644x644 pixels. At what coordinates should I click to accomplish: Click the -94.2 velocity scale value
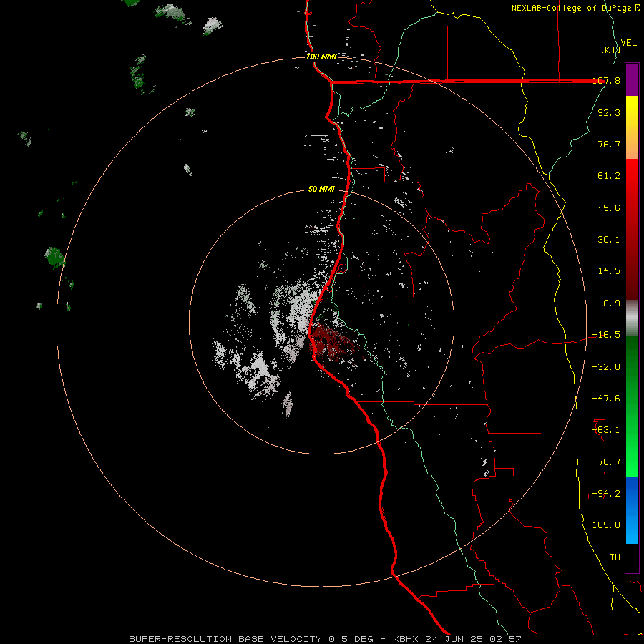tap(606, 494)
